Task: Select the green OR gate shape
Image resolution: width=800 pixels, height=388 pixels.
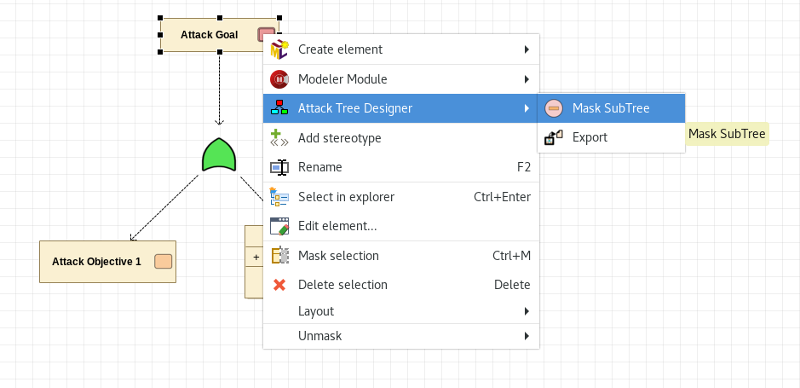Action: click(219, 154)
